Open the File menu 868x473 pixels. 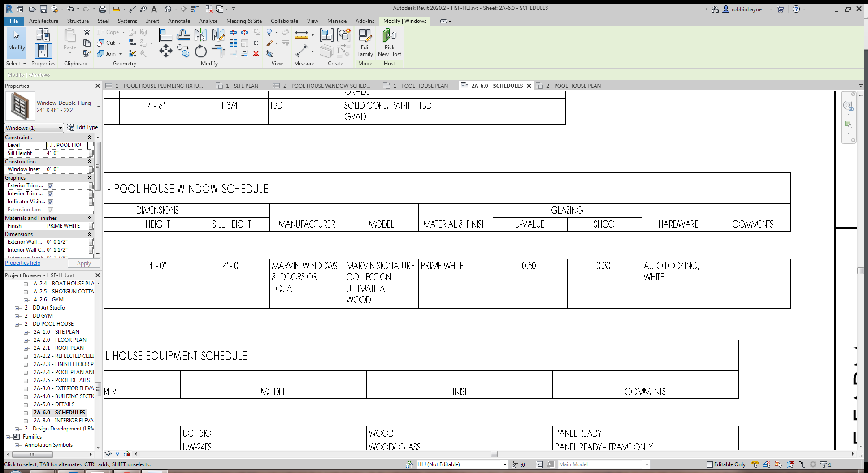coord(14,21)
